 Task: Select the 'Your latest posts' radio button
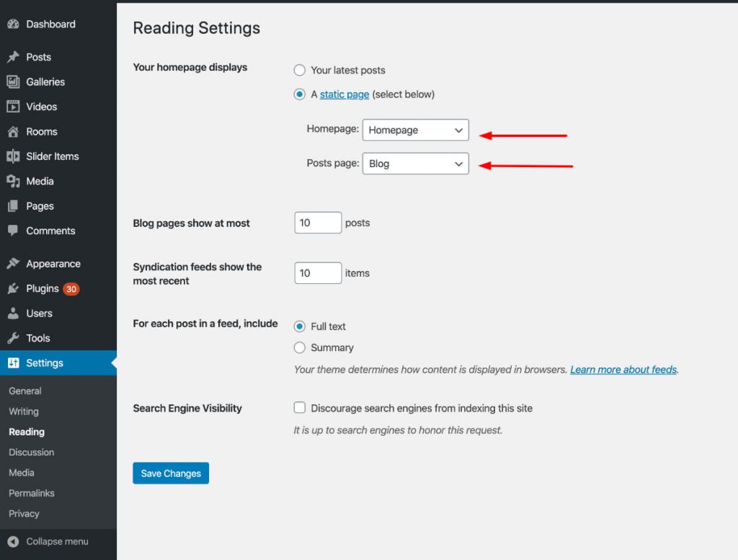(300, 70)
